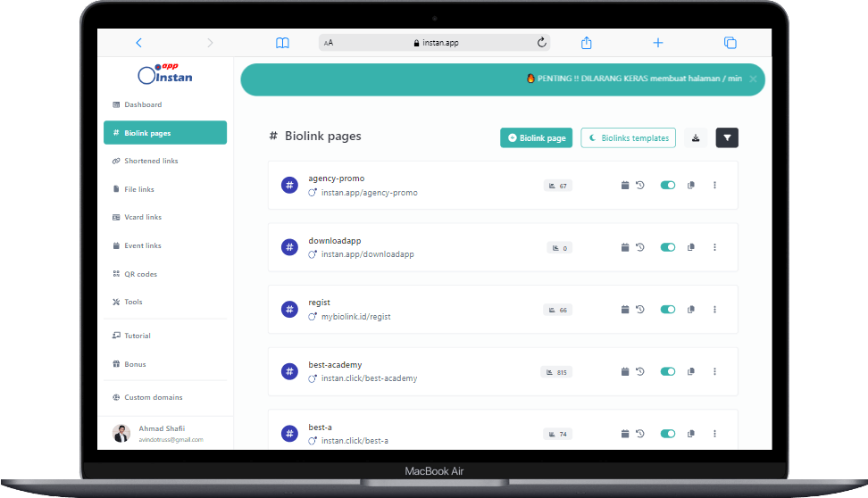Click the Safari share icon
The image size is (868, 498).
coord(587,42)
